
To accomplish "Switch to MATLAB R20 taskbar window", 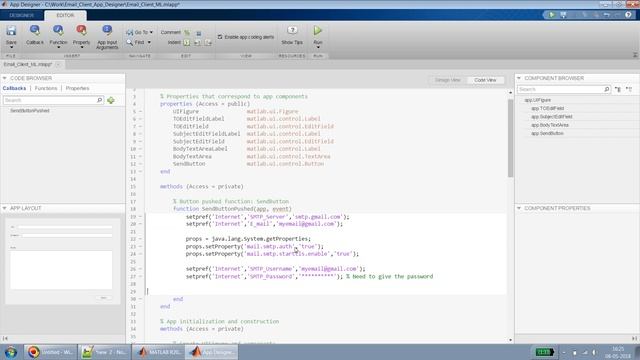I will pos(159,352).
